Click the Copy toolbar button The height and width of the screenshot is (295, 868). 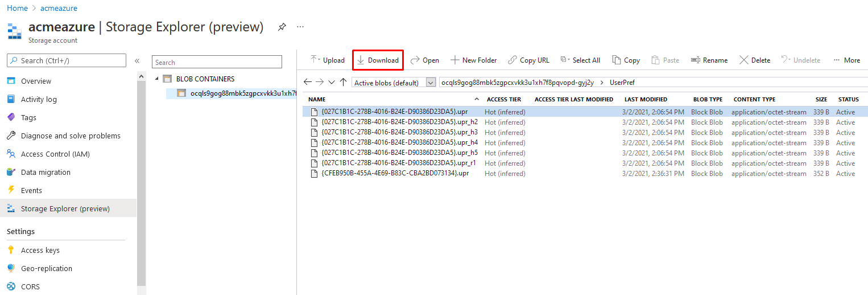(x=626, y=60)
